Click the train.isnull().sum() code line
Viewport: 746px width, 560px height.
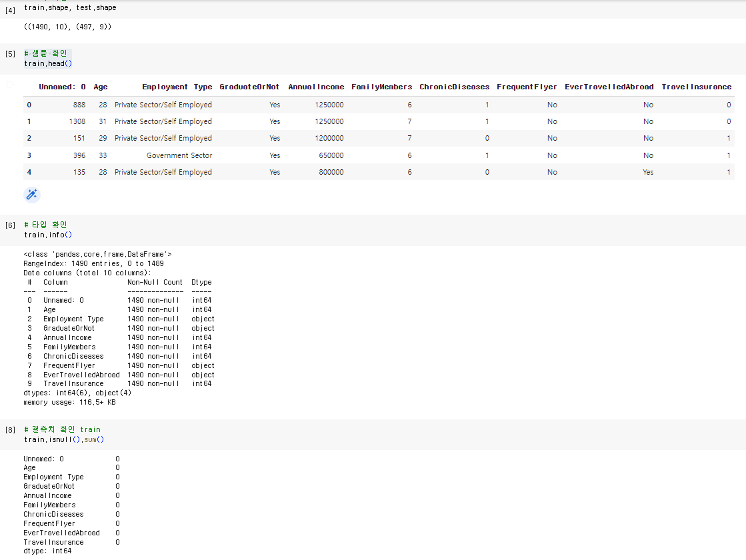64,439
